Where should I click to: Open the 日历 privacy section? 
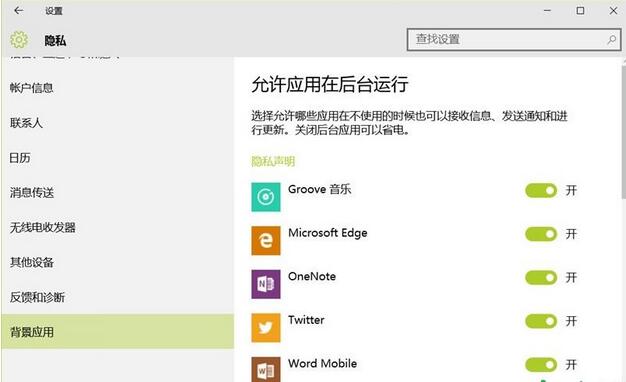pyautogui.click(x=118, y=158)
